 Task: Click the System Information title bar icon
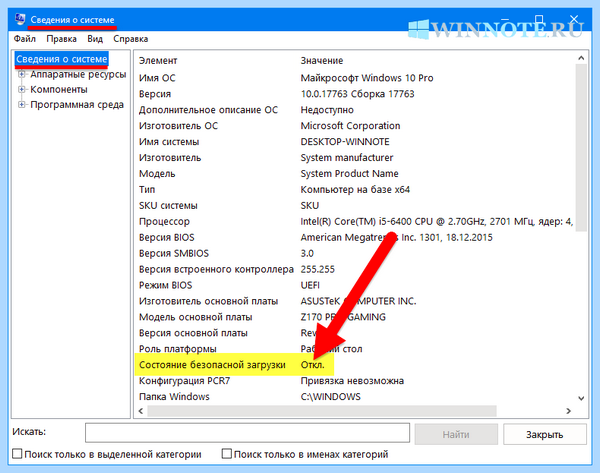pyautogui.click(x=20, y=19)
